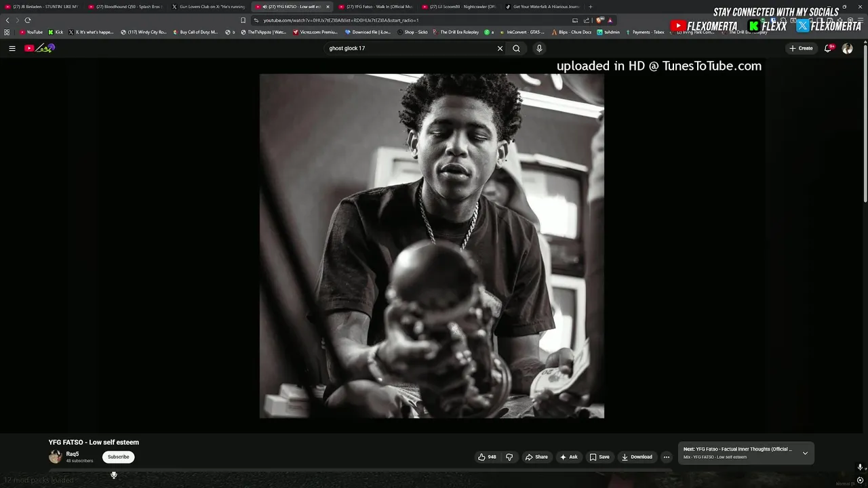Focus the youtube.com address bar URL
This screenshot has height=488, width=868.
[341, 20]
